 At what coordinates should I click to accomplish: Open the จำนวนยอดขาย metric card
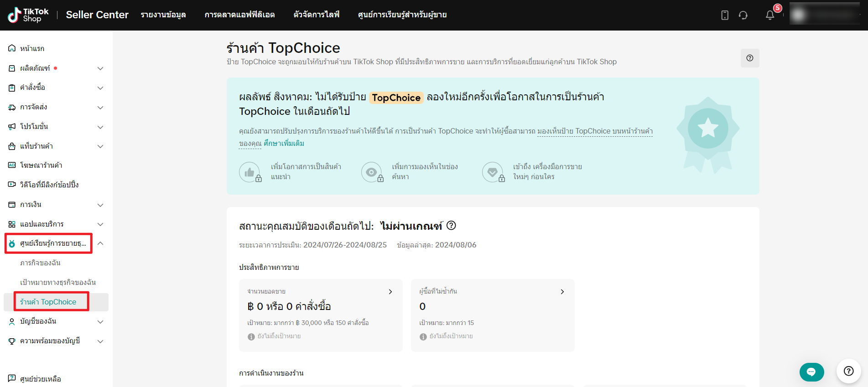[x=320, y=315]
